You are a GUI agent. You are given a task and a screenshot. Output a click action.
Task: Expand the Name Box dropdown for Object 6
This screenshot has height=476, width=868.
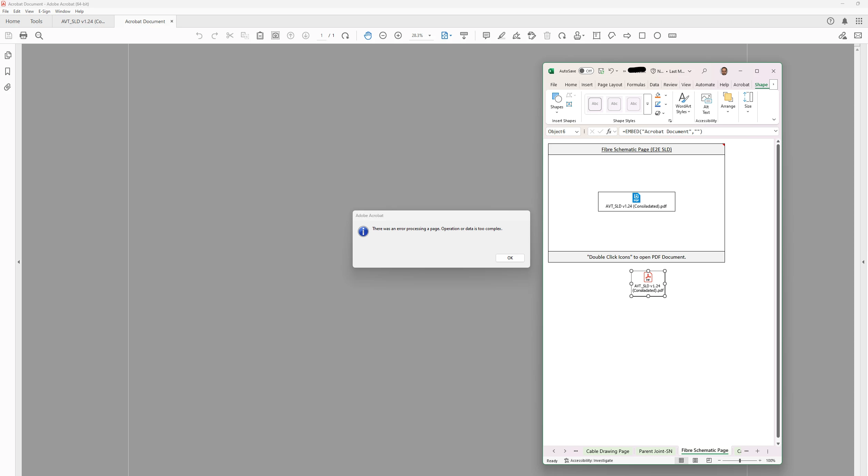[576, 131]
